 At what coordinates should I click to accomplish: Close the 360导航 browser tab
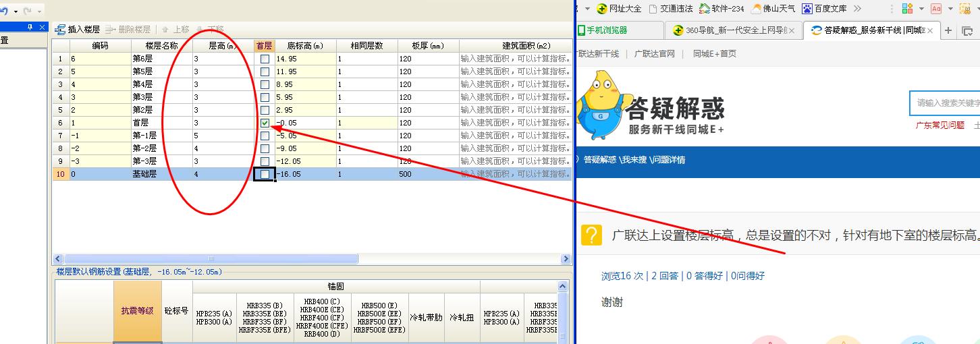point(792,30)
